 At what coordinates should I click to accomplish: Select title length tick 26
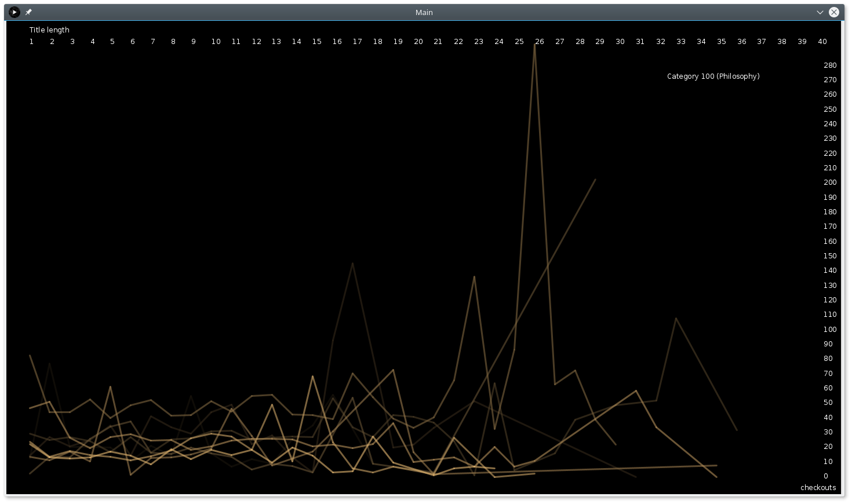(x=539, y=42)
